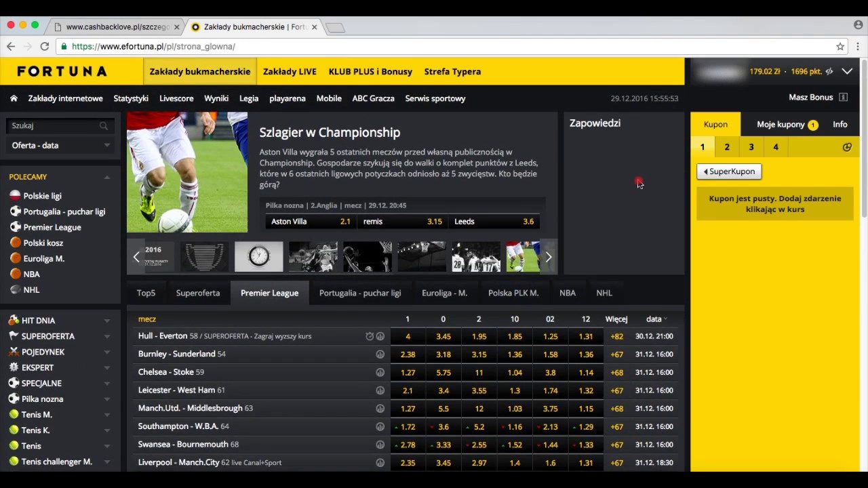Open Swansea - Bournemouth match link
Screen dimensions: 868x488
[x=183, y=445]
